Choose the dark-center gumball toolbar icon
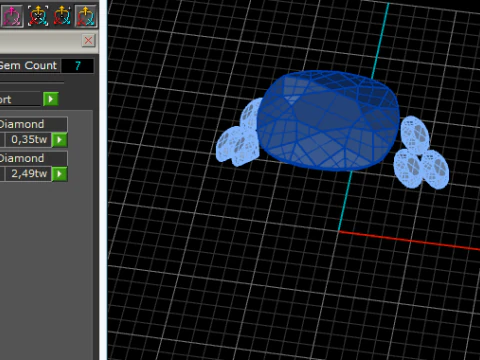Viewport: 480px width, 360px height. (62, 16)
